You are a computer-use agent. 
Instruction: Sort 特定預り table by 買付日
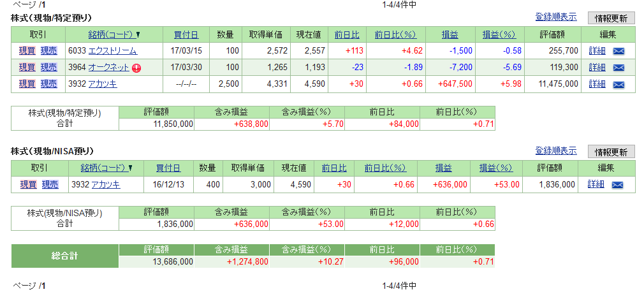(186, 35)
